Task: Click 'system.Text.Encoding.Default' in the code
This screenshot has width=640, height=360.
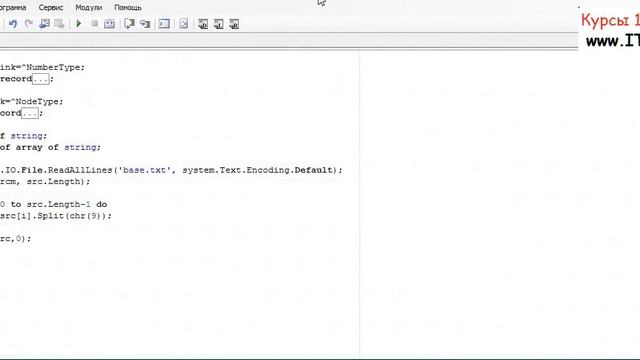Action: point(258,170)
